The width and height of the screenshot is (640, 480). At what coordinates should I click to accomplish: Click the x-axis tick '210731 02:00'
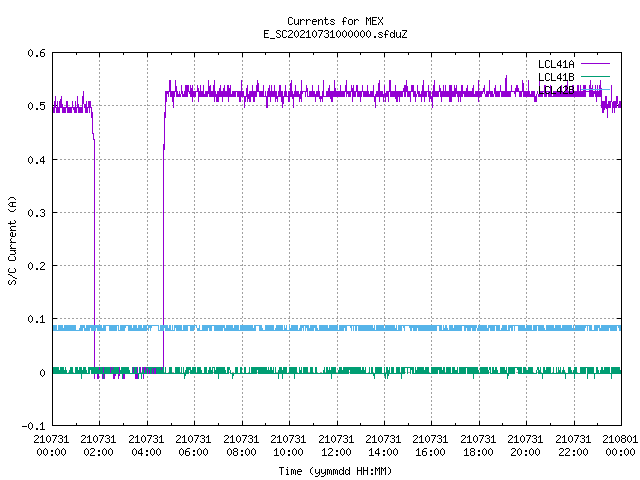coord(98,446)
